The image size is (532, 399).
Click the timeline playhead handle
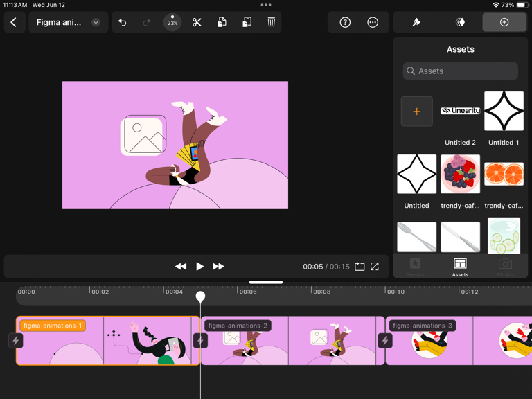pyautogui.click(x=200, y=296)
